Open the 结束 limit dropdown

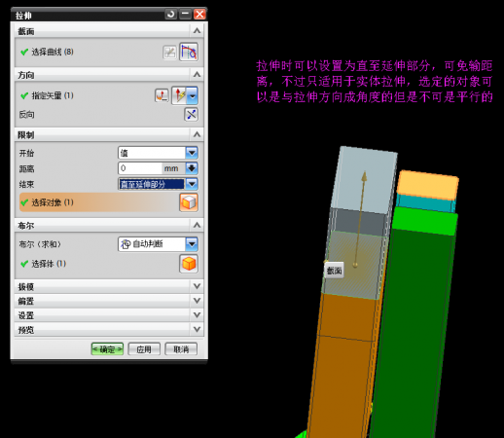(192, 184)
